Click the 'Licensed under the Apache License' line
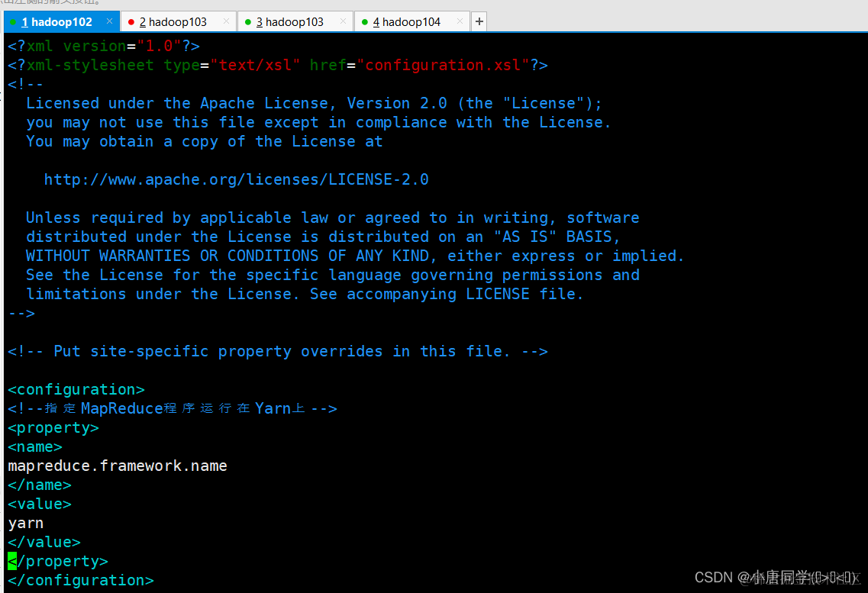This screenshot has height=593, width=868. (x=314, y=104)
